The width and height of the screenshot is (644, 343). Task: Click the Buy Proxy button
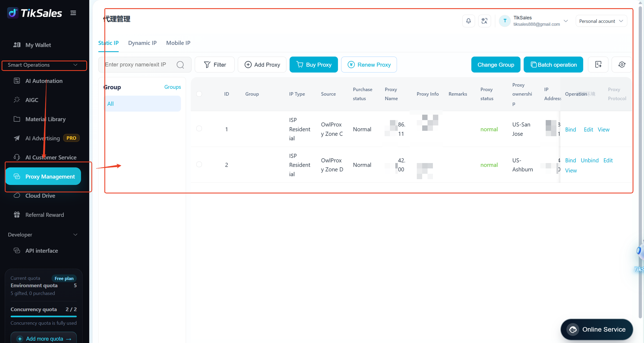(x=313, y=64)
